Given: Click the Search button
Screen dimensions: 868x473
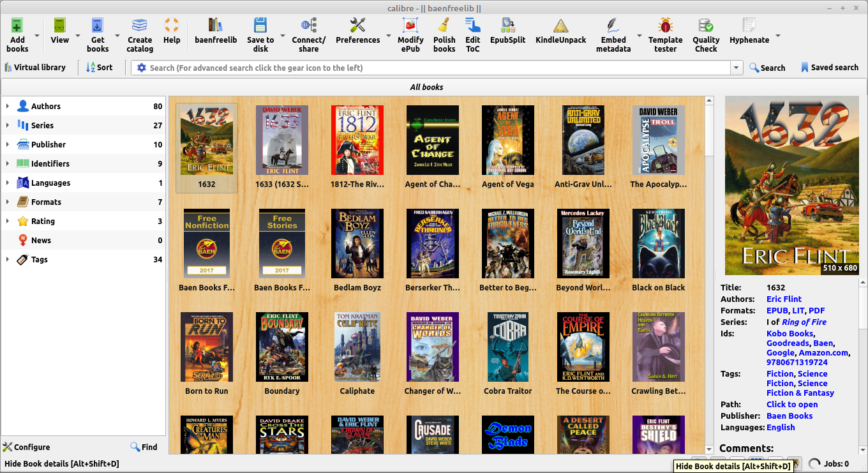Looking at the screenshot, I should [x=767, y=68].
